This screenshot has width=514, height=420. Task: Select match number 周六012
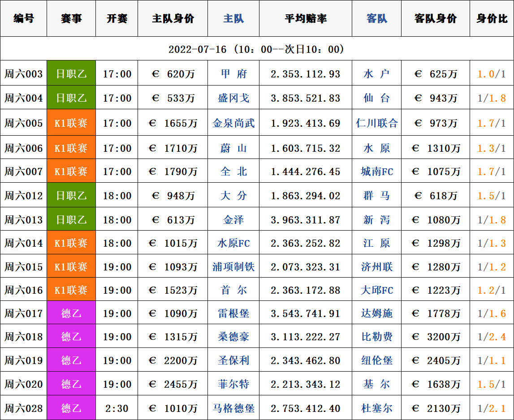23,196
